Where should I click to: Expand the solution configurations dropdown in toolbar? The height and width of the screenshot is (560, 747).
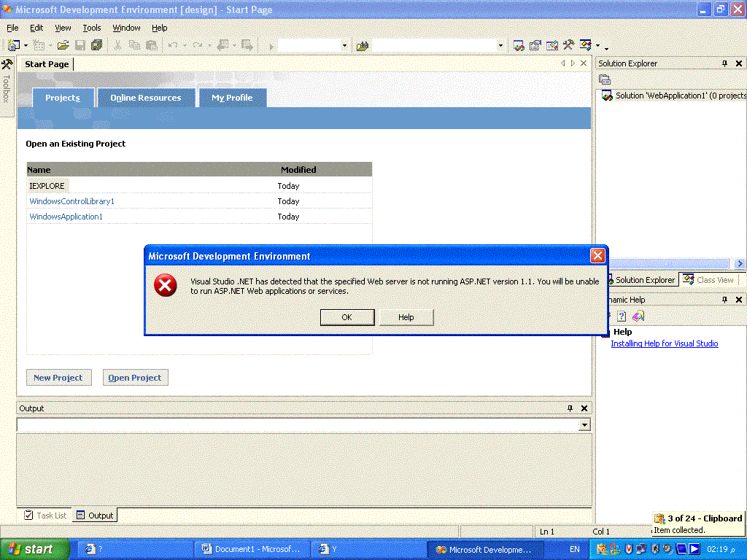point(344,46)
